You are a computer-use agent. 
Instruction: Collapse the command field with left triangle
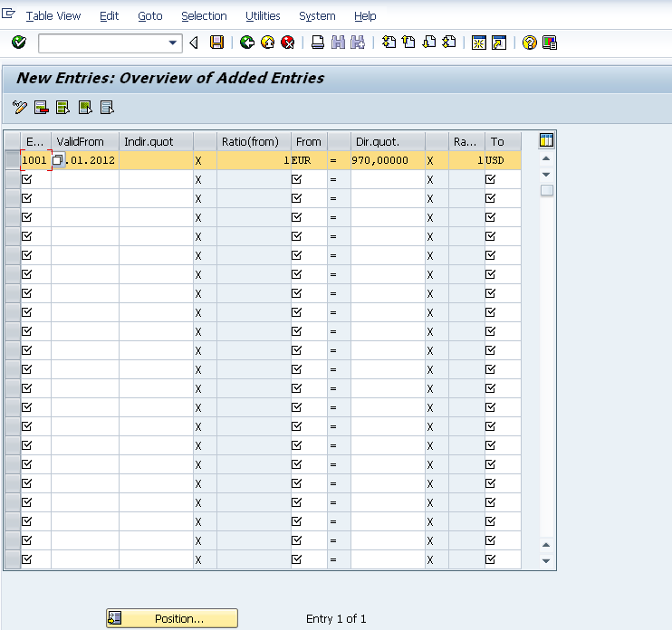coord(194,43)
